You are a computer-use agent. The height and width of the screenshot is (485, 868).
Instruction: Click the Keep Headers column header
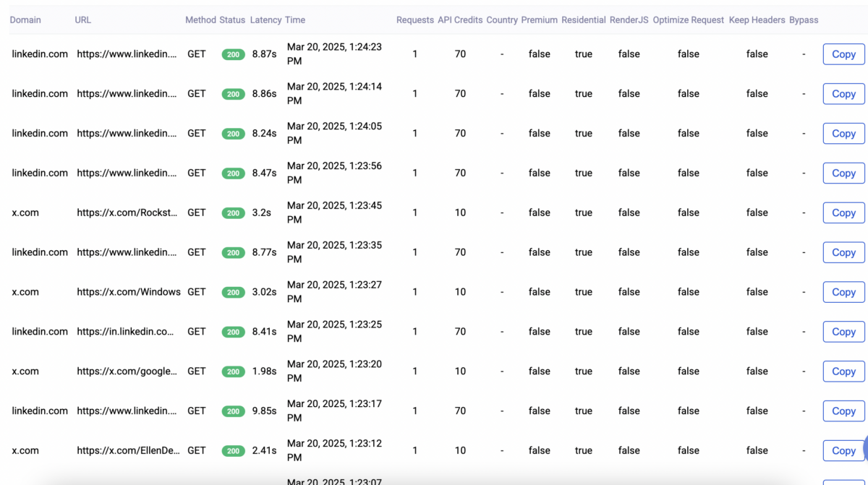(x=757, y=20)
